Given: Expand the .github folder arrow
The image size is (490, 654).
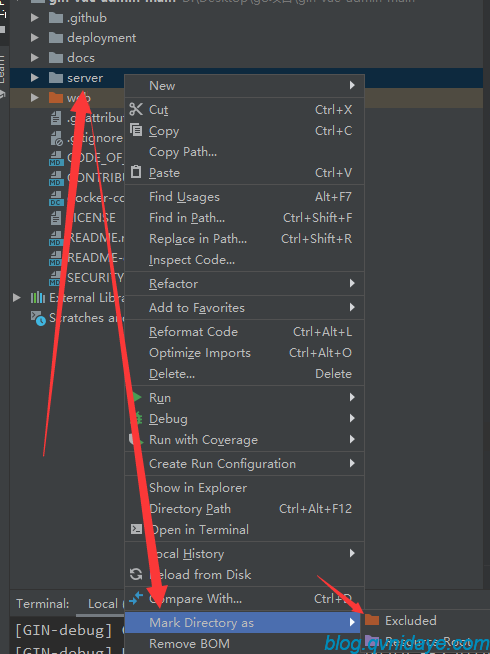Looking at the screenshot, I should (x=35, y=18).
